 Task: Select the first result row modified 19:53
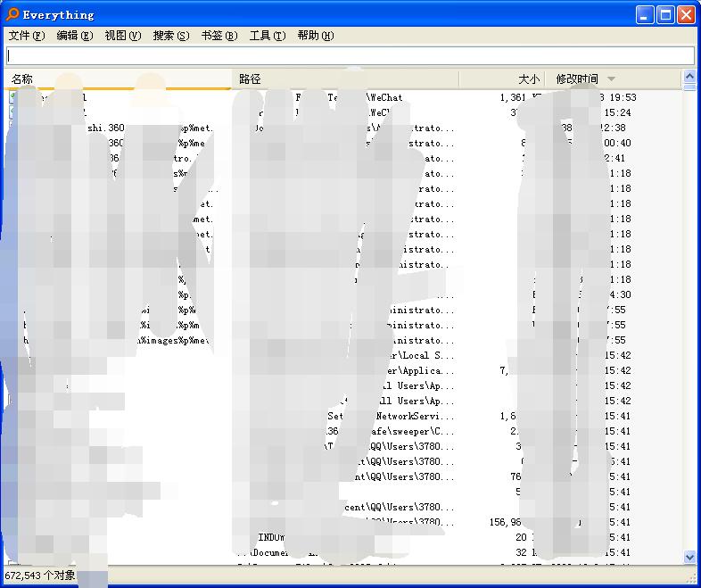coord(357,97)
